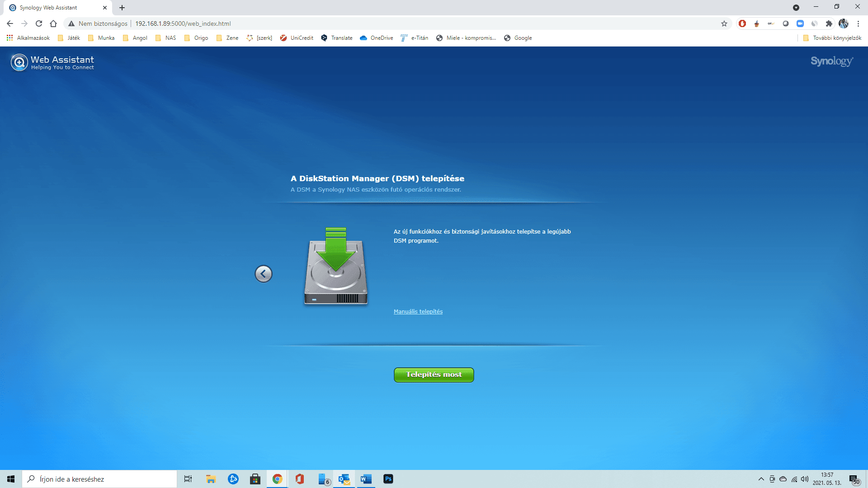The width and height of the screenshot is (868, 488).
Task: Open the Chrome three-dot menu
Action: tap(859, 23)
